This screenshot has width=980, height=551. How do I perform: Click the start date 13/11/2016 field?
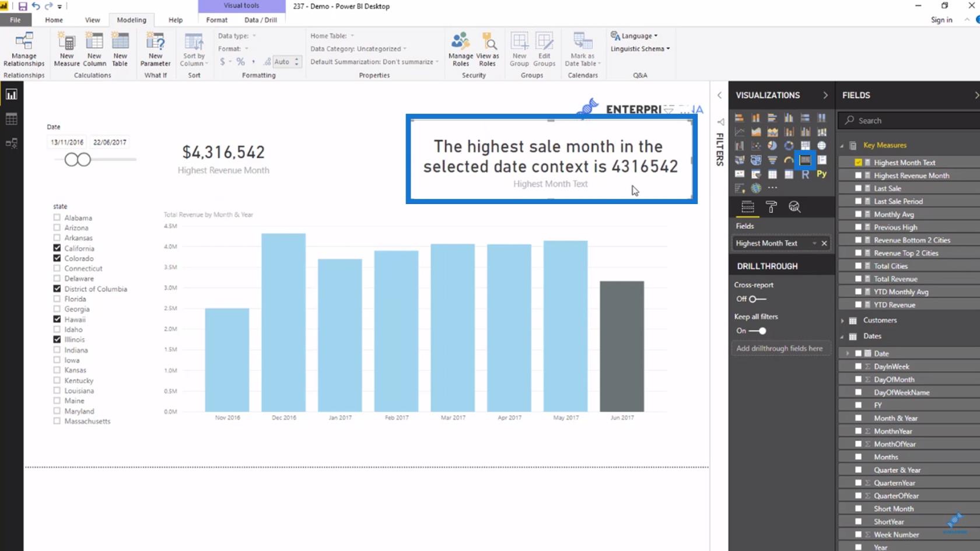point(67,142)
